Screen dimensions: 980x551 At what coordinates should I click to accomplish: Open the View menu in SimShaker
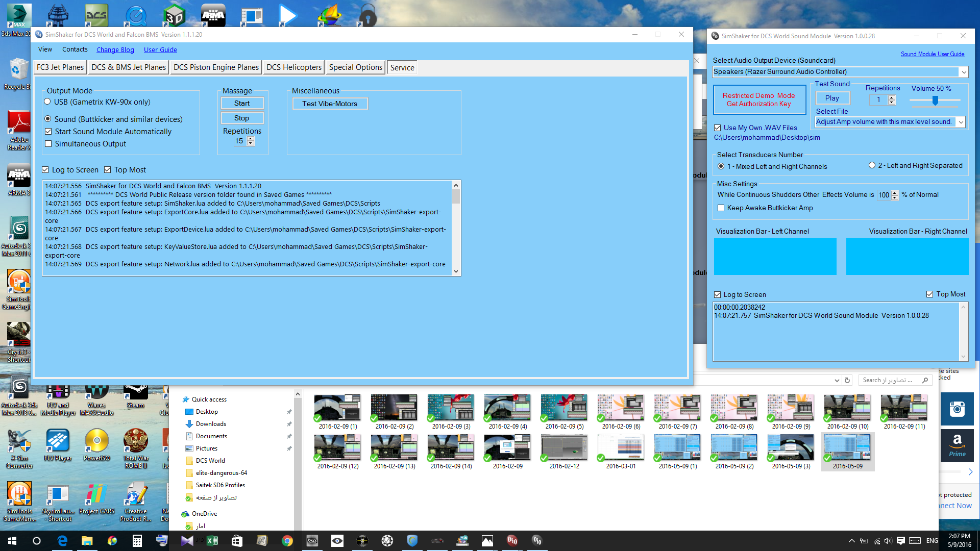[x=45, y=49]
